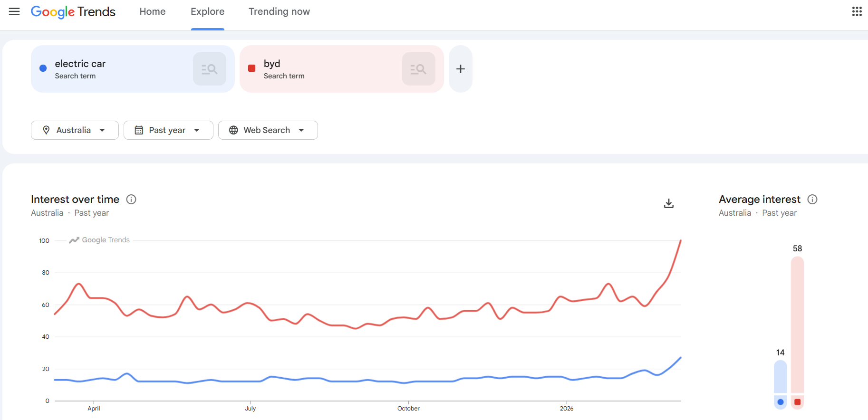Click the blue electric car color dot
The height and width of the screenshot is (420, 868).
click(43, 68)
